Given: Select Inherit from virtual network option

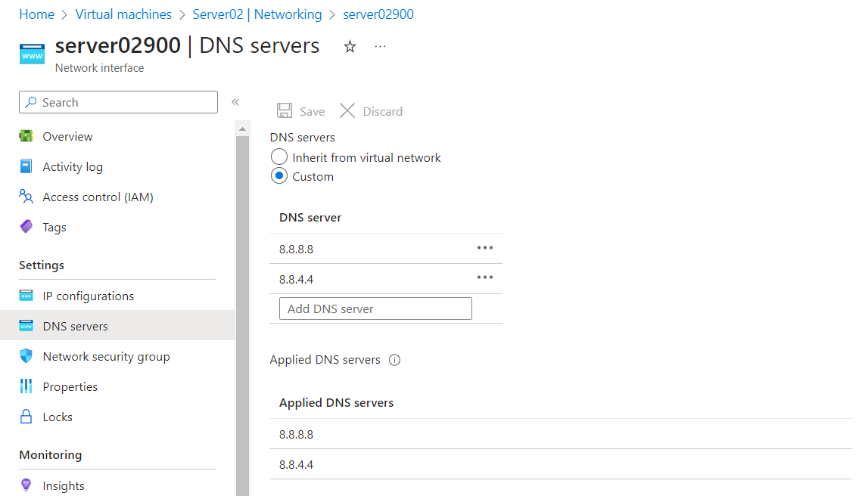Looking at the screenshot, I should [278, 157].
